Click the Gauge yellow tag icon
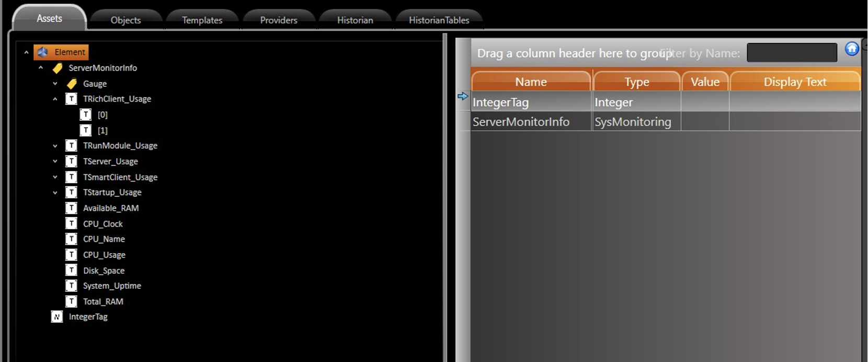 point(72,84)
